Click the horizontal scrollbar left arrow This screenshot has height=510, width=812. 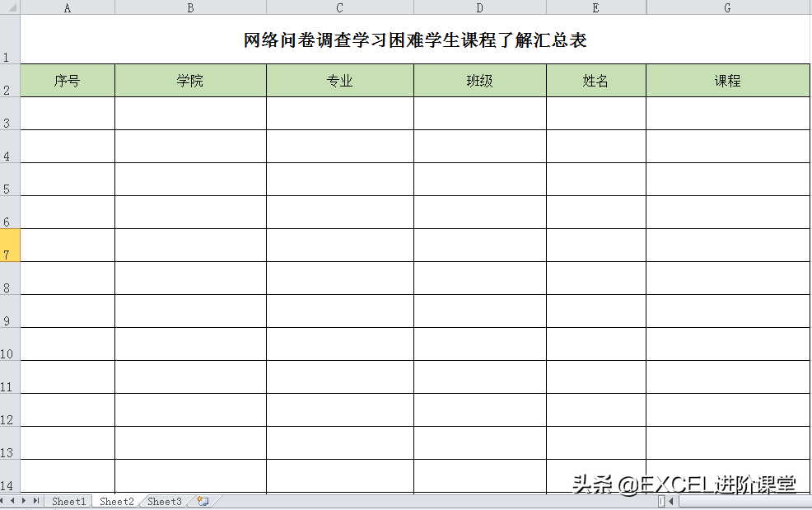672,501
